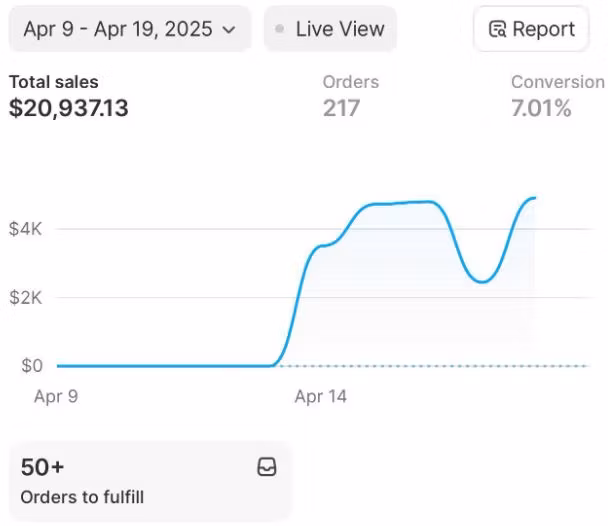Click the Live View button
608x526 pixels.
coord(330,29)
